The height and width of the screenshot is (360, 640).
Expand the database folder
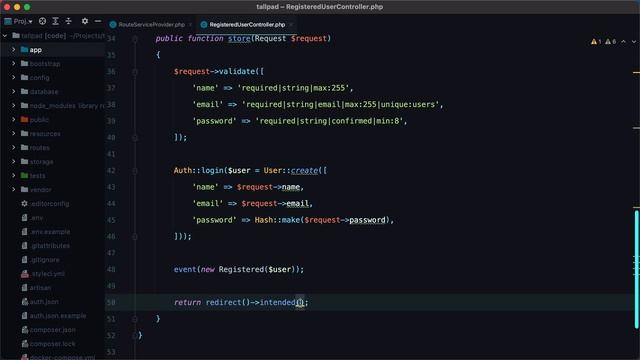point(13,91)
